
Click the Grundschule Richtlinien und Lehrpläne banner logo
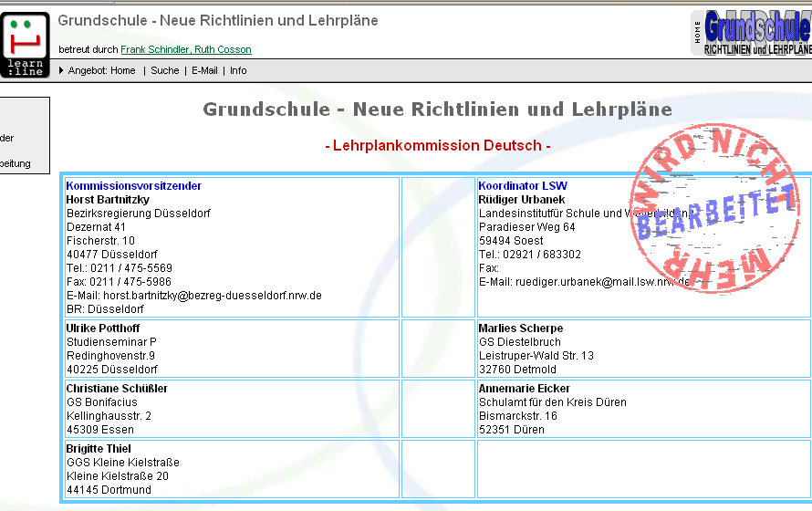(757, 33)
